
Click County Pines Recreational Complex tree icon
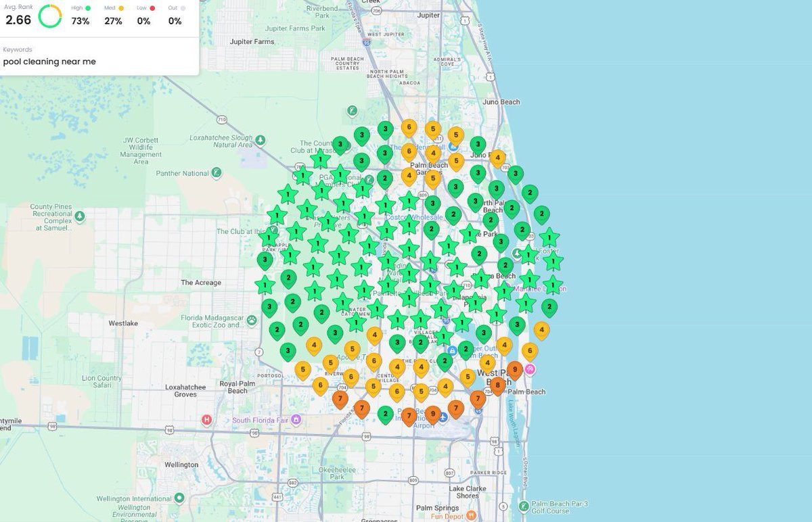point(80,216)
